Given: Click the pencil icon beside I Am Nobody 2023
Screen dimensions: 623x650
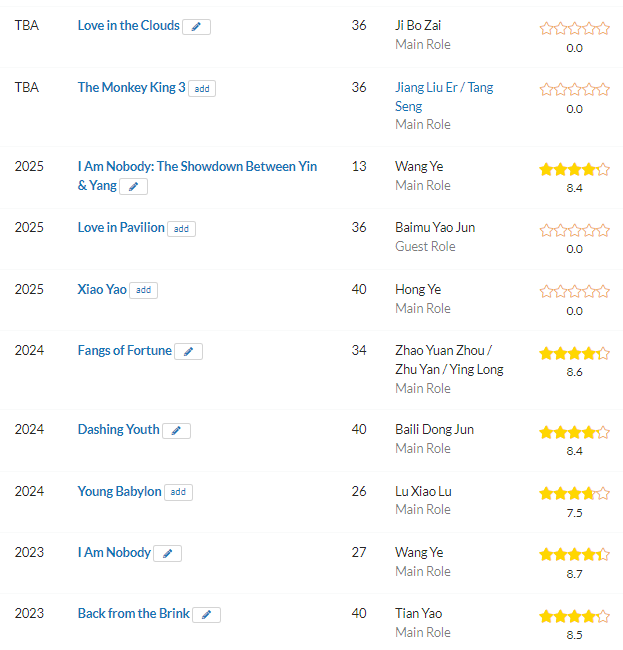Looking at the screenshot, I should 167,553.
